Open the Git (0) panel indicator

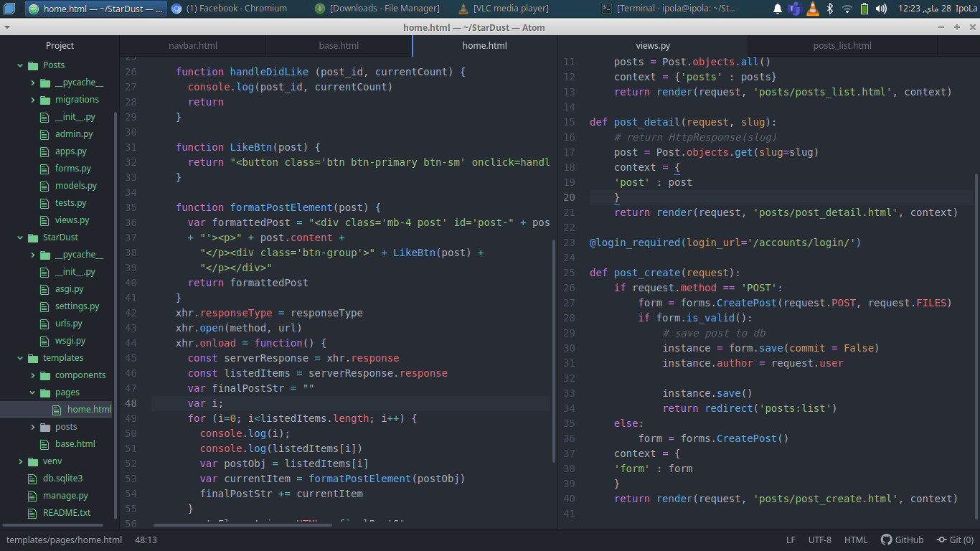coord(954,540)
